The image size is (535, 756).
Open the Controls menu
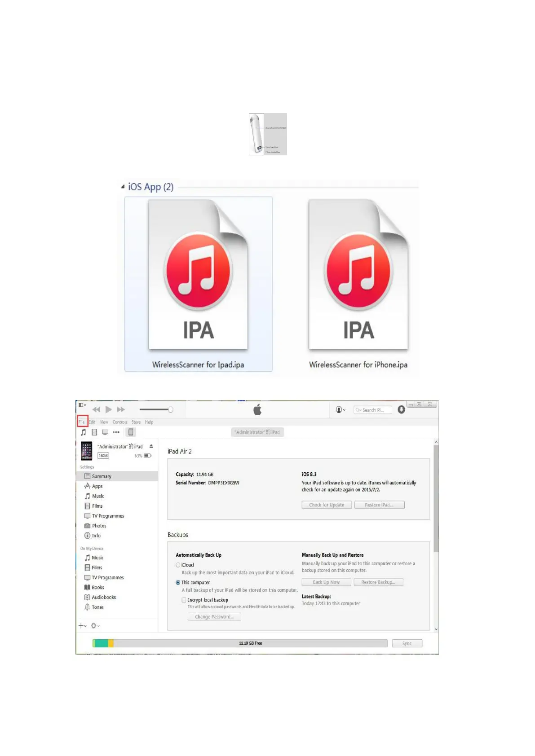[120, 422]
